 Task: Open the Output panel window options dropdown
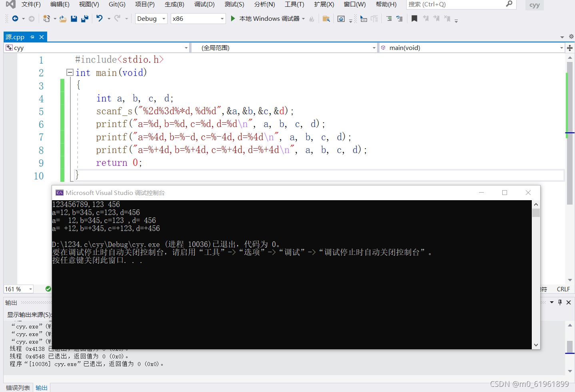pos(552,302)
